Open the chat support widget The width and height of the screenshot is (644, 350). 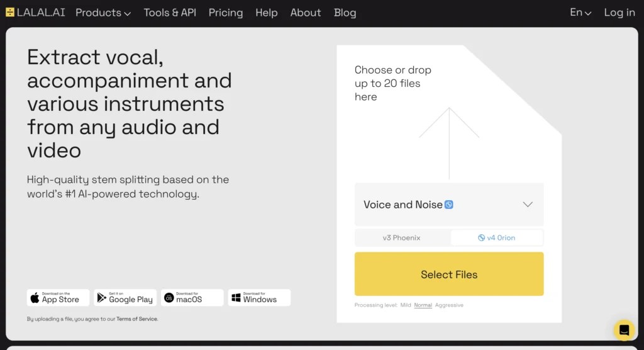[624, 330]
